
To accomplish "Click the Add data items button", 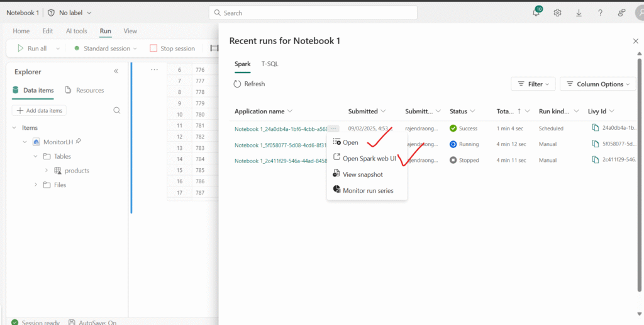I will [x=39, y=110].
